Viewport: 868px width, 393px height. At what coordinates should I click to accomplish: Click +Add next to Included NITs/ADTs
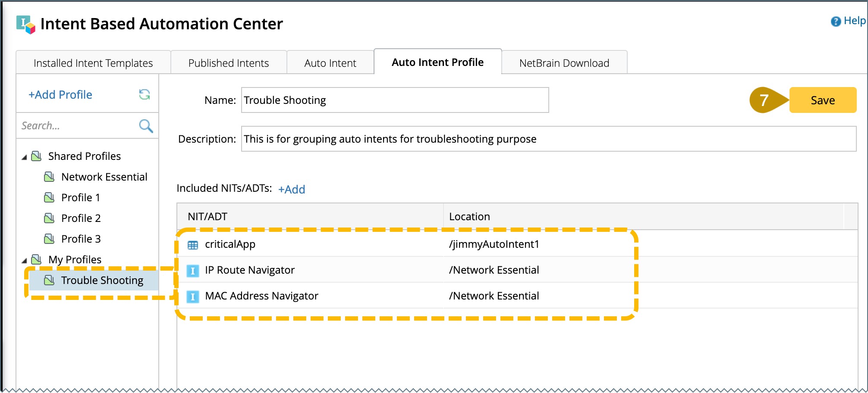point(292,189)
